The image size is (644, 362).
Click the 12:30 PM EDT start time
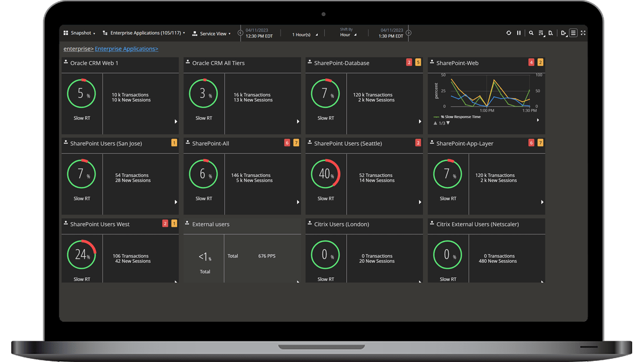coord(259,36)
